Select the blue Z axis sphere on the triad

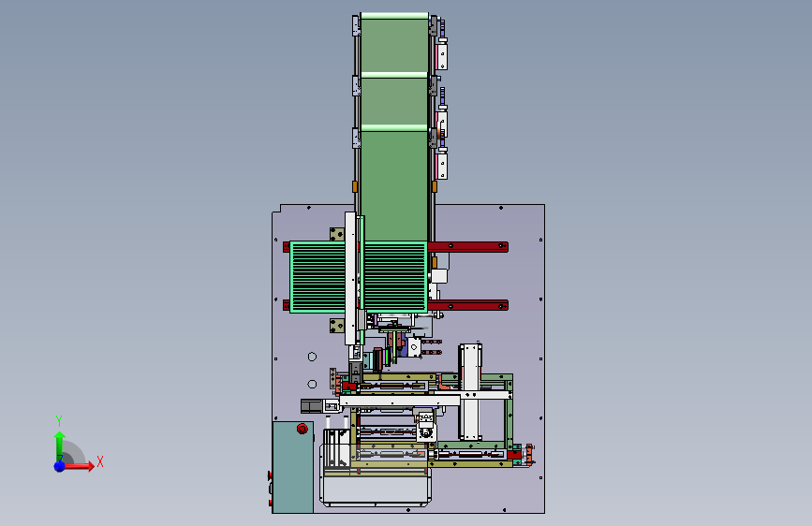(60, 466)
